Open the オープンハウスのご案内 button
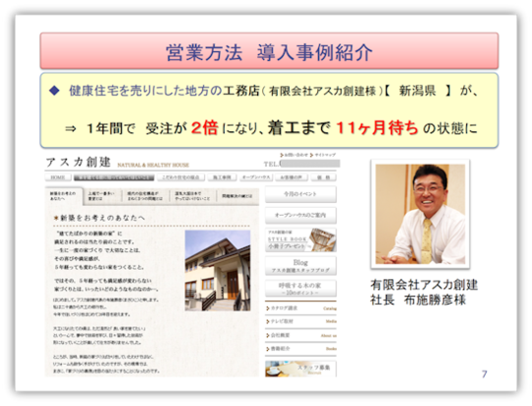This screenshot has width=532, height=406. pos(300,215)
